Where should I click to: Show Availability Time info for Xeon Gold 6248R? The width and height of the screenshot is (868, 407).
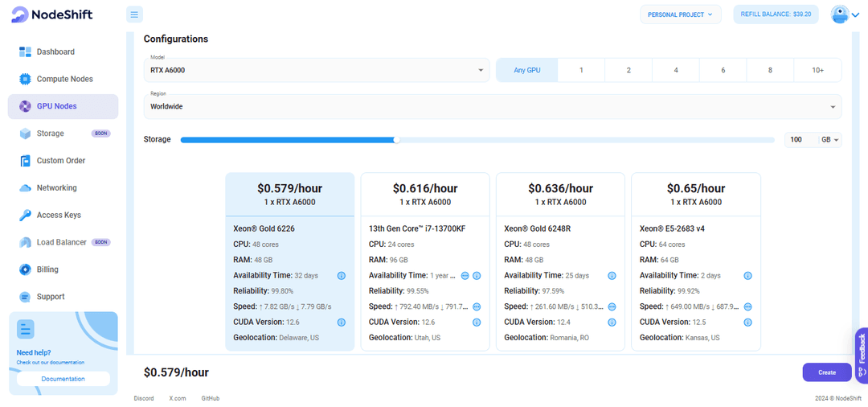point(612,275)
